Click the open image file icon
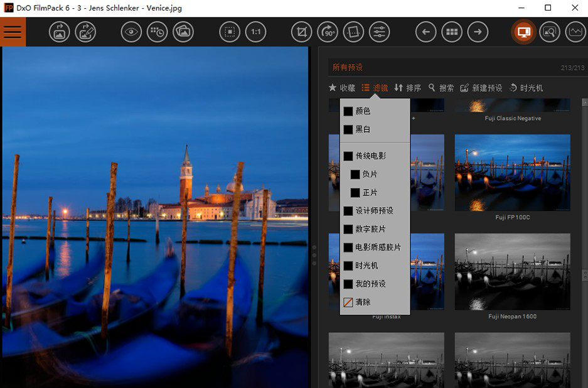The image size is (588, 388). (59, 32)
